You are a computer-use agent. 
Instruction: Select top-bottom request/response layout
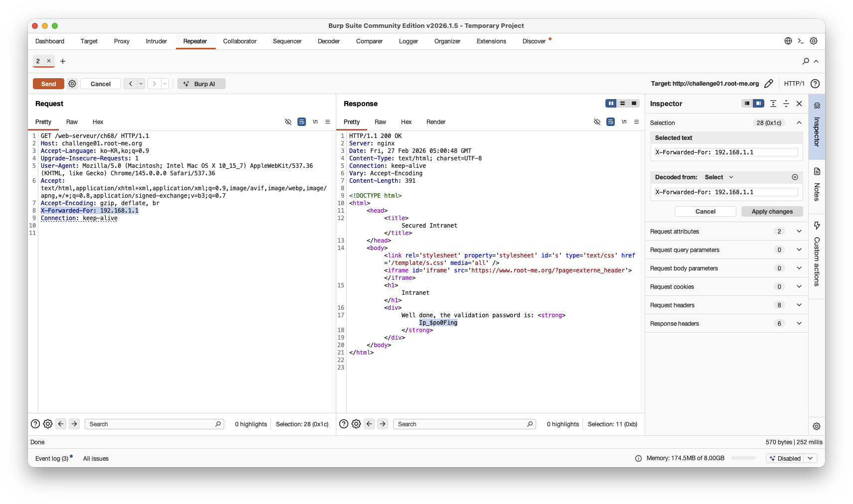point(622,103)
